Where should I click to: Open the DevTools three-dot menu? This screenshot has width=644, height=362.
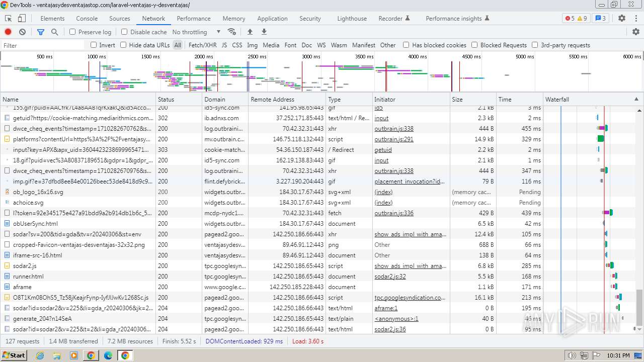pos(635,18)
